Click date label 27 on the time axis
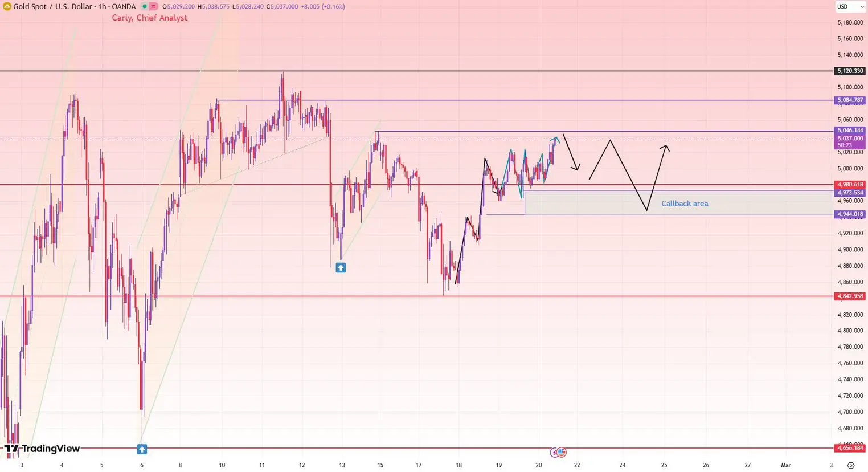The width and height of the screenshot is (868, 472). [x=748, y=465]
